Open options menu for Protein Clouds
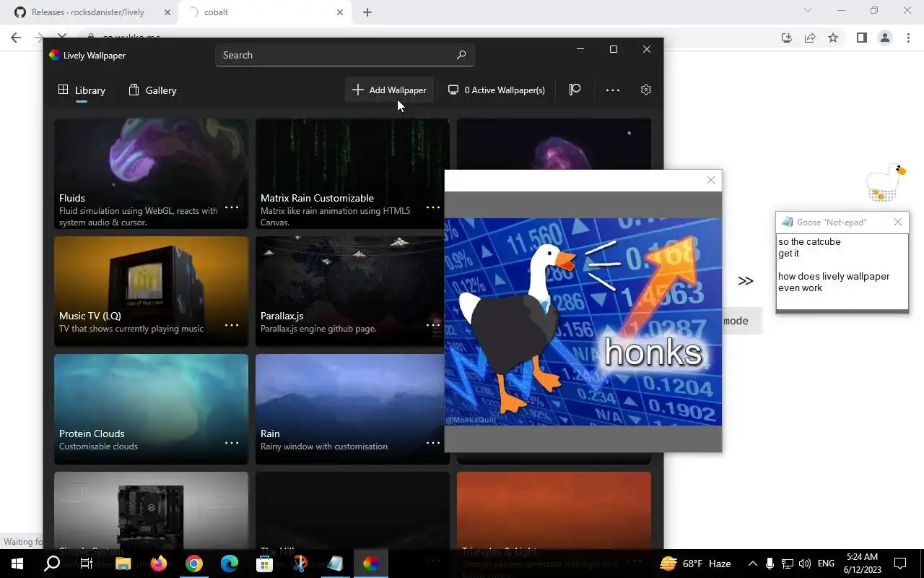Image resolution: width=924 pixels, height=578 pixels. point(232,443)
